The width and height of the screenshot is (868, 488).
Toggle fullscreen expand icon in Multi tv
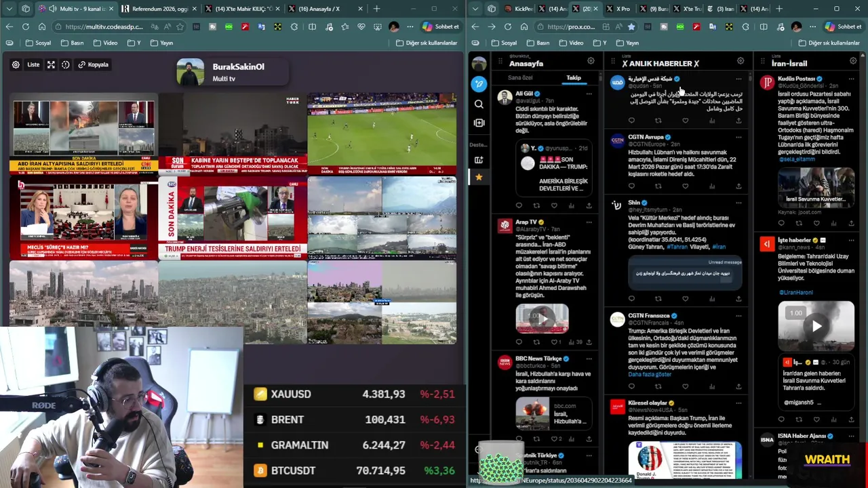point(51,64)
